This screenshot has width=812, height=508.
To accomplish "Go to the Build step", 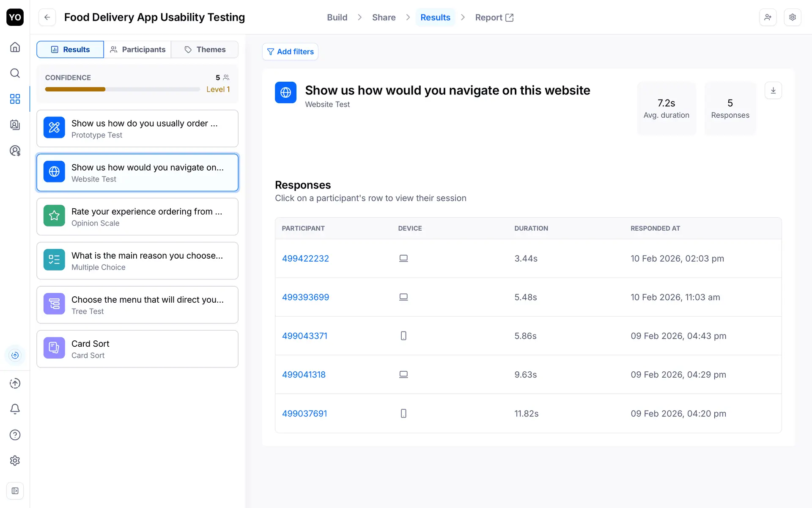I will 337,17.
